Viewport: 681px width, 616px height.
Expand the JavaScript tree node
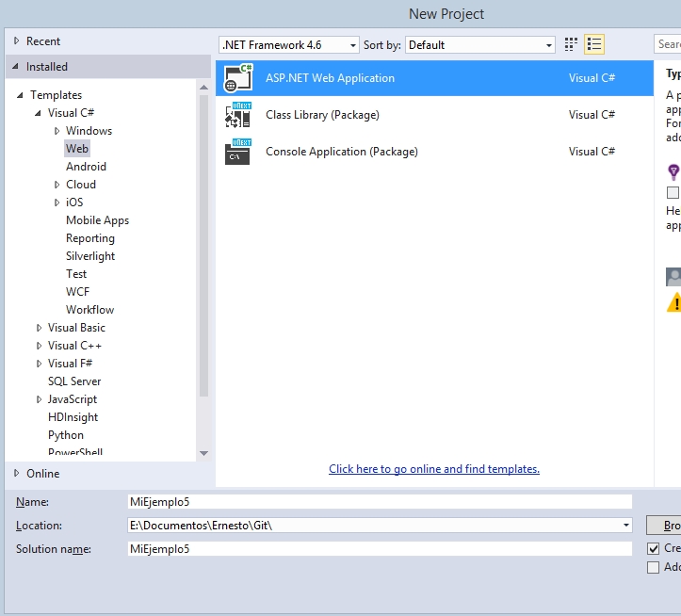point(39,399)
